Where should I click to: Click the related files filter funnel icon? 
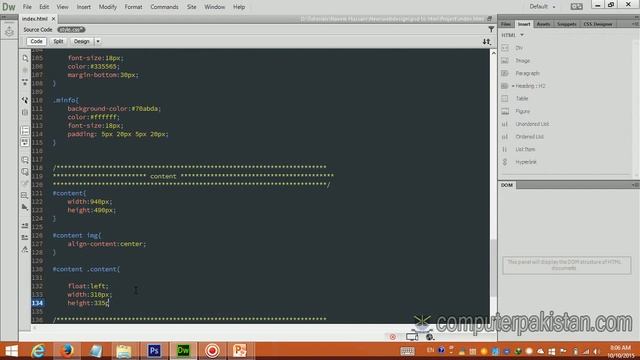point(491,29)
